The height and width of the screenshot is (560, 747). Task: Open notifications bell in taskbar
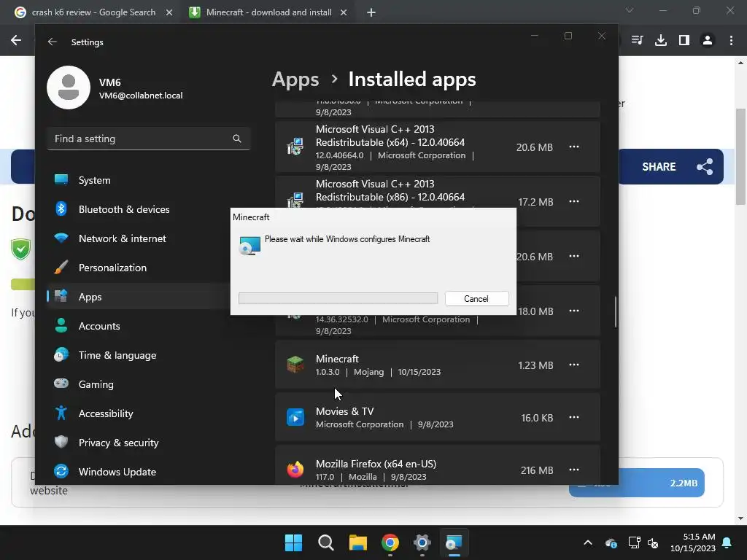click(727, 542)
